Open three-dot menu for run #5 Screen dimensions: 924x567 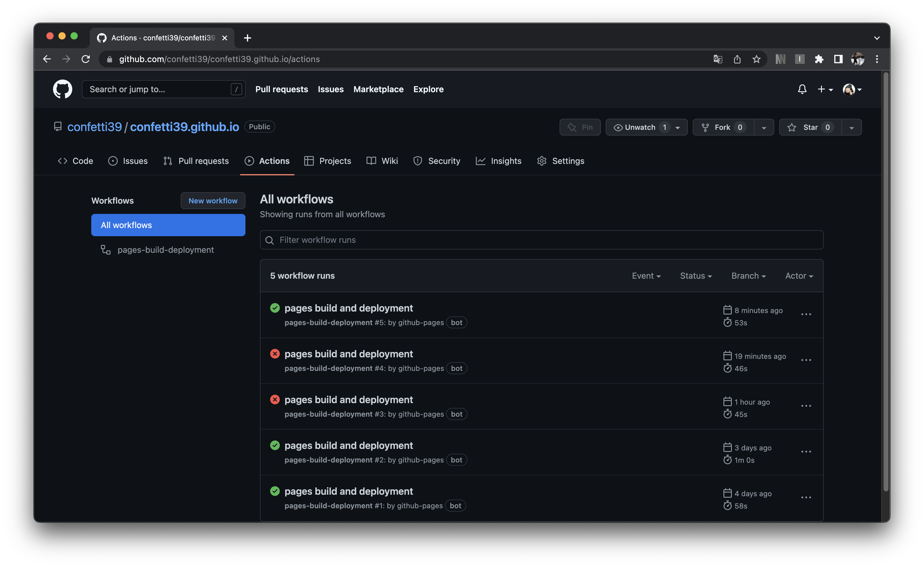click(806, 315)
